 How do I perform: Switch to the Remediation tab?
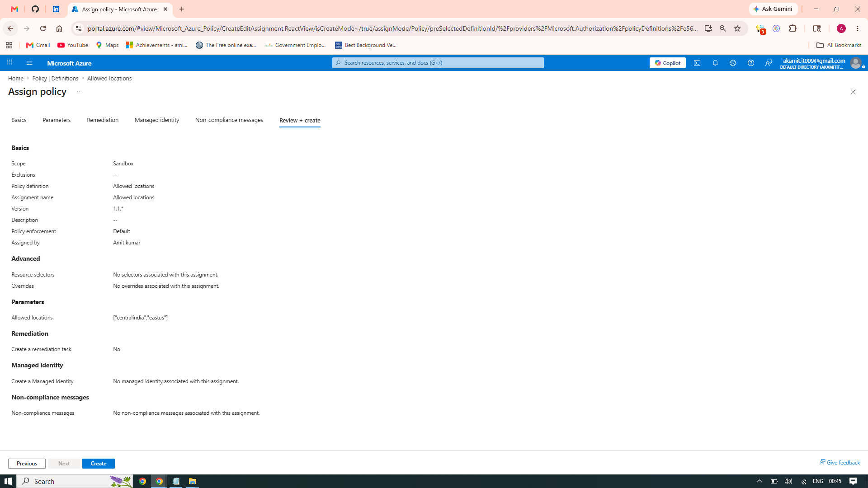click(103, 120)
